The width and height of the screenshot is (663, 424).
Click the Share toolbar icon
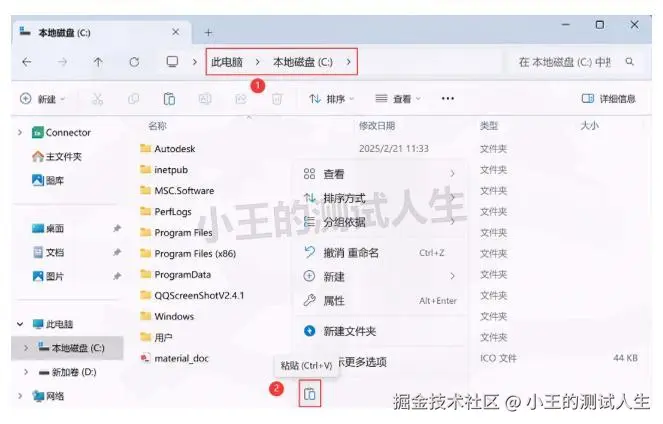[241, 99]
